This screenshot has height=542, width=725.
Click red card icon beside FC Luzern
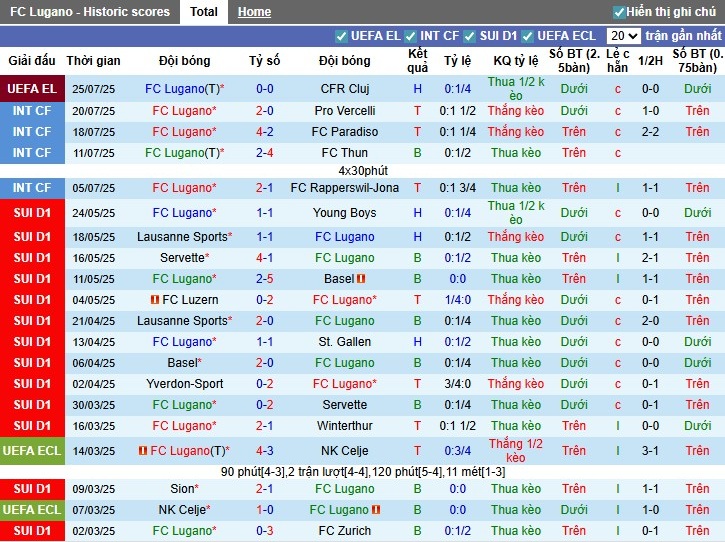click(x=155, y=300)
